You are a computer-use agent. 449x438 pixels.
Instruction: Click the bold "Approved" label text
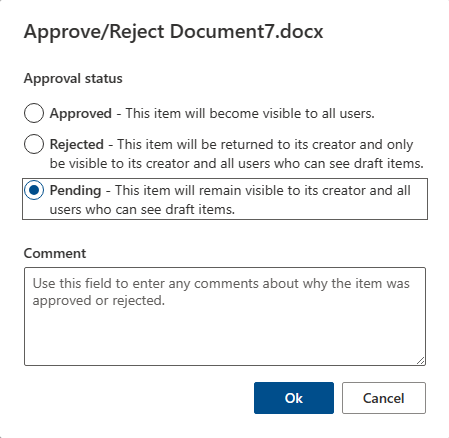tap(81, 114)
